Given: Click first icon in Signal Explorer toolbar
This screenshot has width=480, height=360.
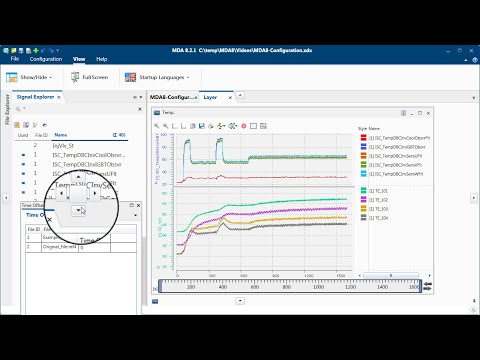Looking at the screenshot, I should pyautogui.click(x=17, y=125).
